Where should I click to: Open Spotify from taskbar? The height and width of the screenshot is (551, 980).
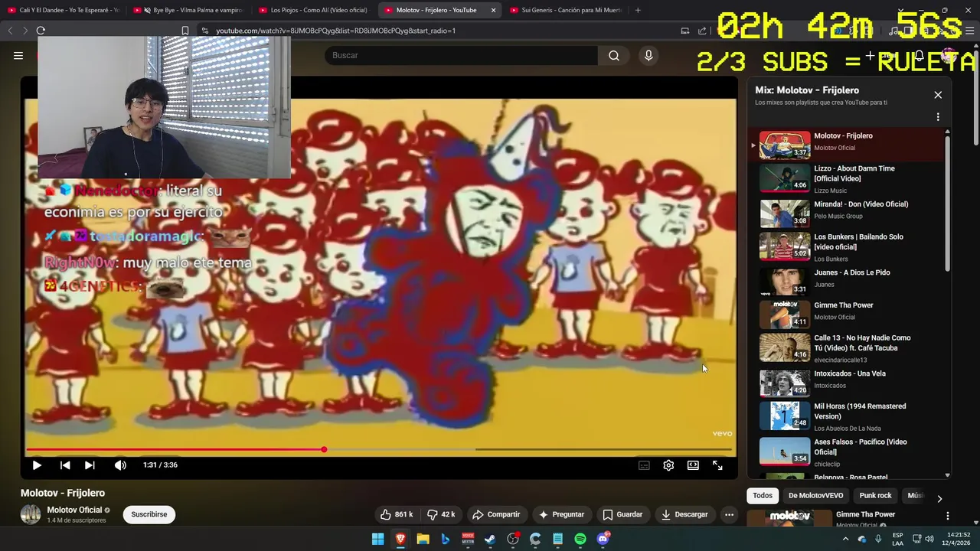tap(580, 539)
